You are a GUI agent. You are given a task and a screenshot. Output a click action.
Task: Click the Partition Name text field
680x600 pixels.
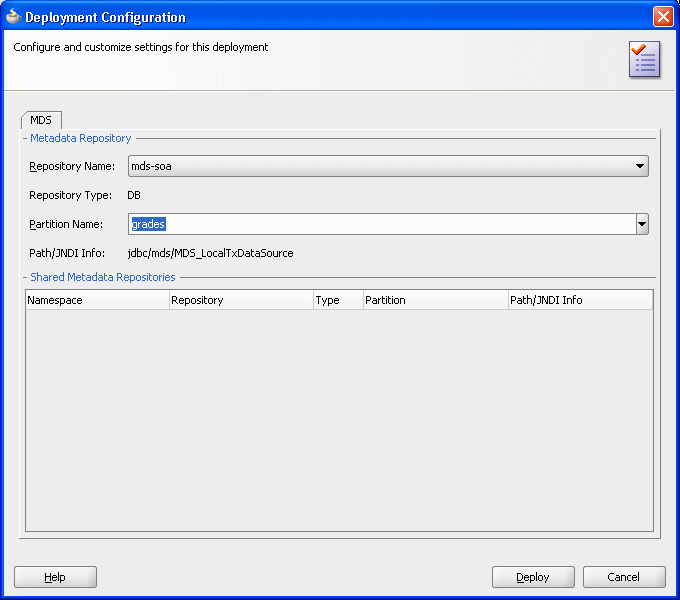coord(382,224)
